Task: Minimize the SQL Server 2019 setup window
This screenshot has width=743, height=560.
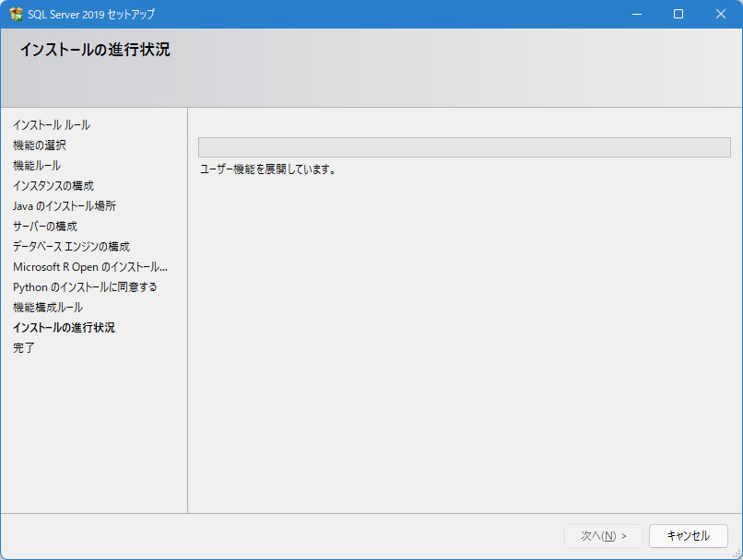Action: [x=636, y=14]
